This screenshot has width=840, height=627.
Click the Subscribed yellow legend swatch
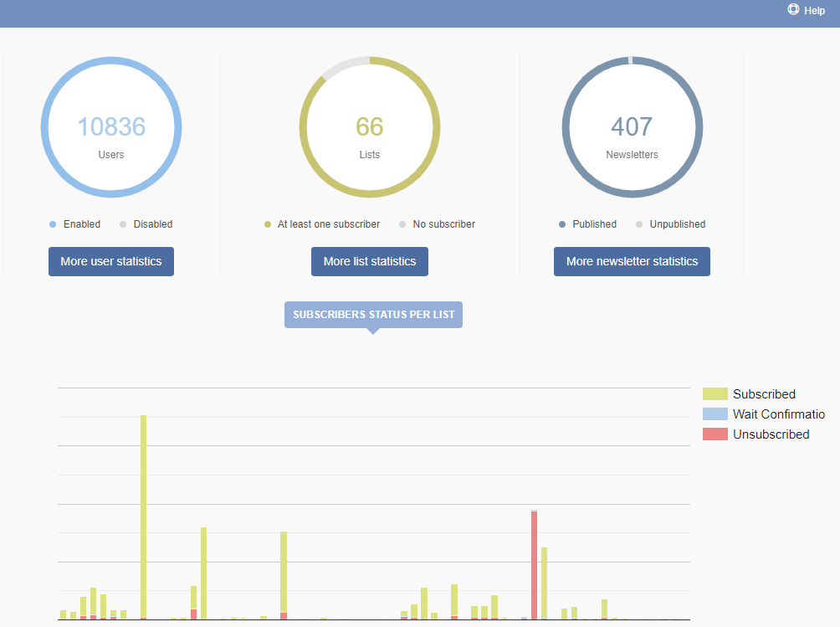click(x=715, y=394)
